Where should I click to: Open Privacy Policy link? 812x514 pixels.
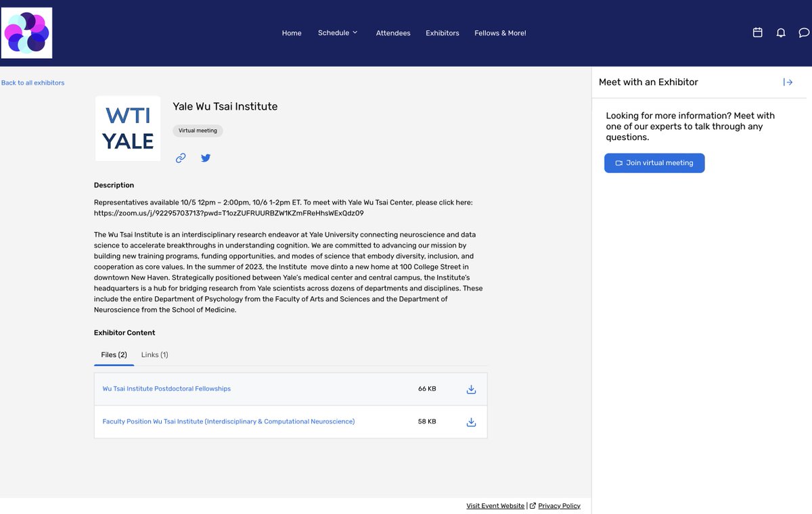[559, 506]
